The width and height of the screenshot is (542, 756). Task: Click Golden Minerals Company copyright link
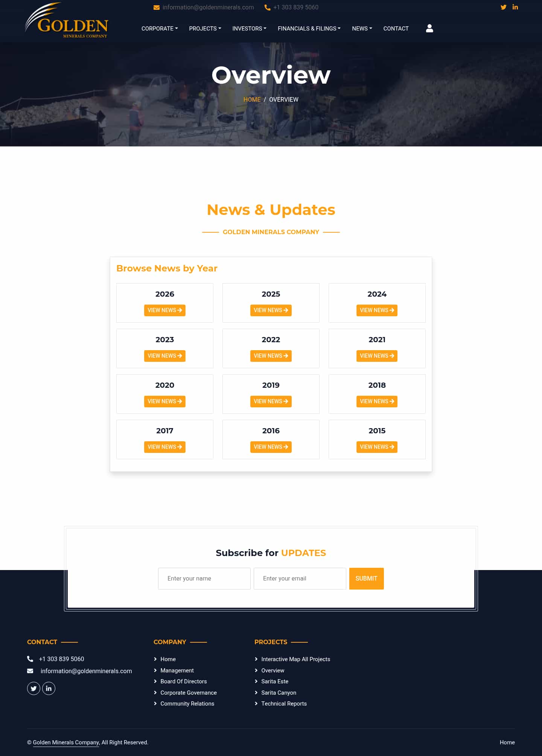(66, 742)
